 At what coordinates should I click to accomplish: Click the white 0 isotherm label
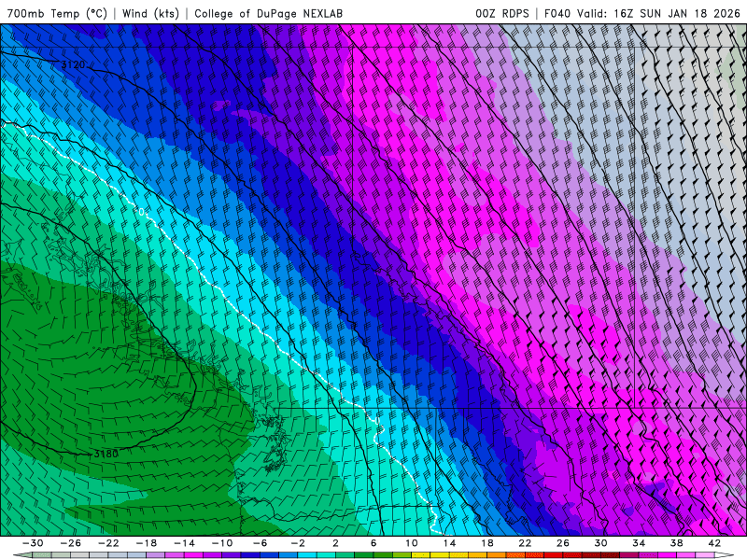pyautogui.click(x=142, y=212)
